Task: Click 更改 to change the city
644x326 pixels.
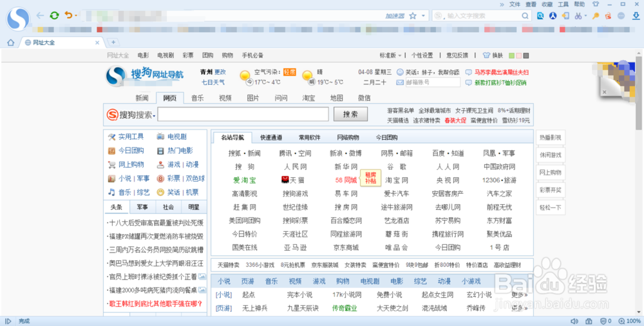Action: [220, 72]
